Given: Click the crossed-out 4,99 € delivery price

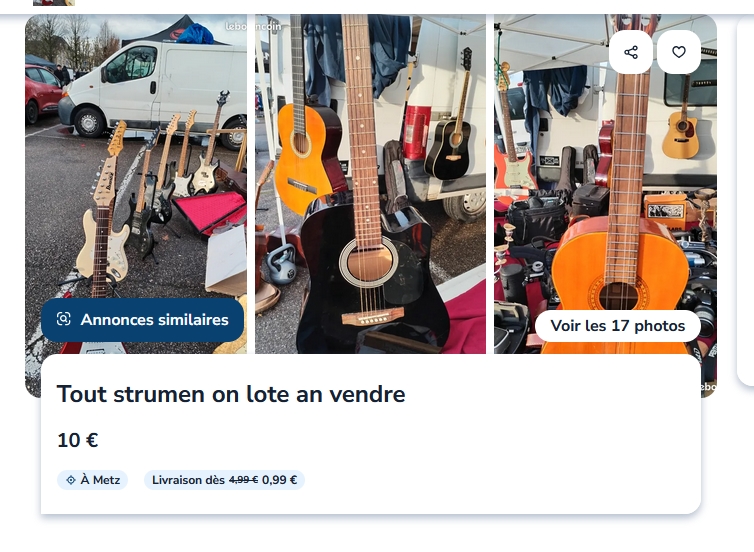Looking at the screenshot, I should tap(243, 480).
